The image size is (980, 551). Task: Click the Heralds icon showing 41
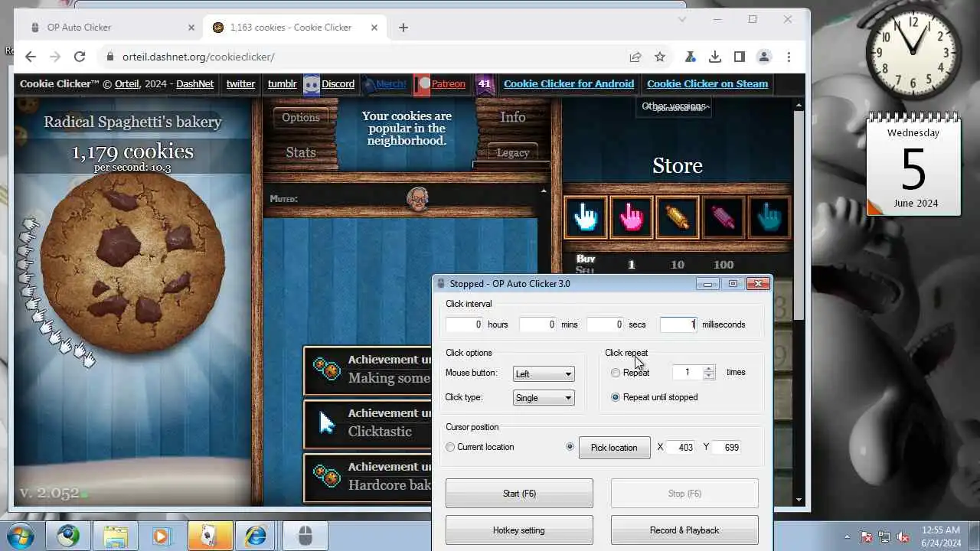click(484, 84)
